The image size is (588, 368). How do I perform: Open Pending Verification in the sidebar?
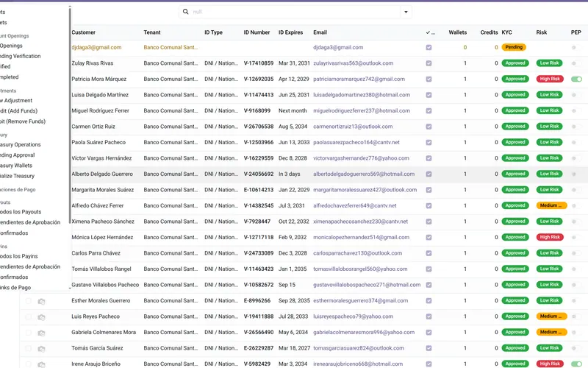point(21,56)
